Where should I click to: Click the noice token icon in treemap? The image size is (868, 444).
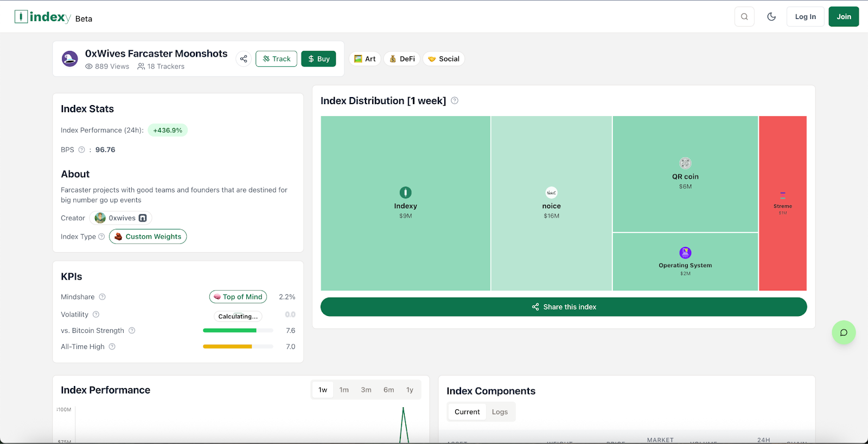point(551,192)
